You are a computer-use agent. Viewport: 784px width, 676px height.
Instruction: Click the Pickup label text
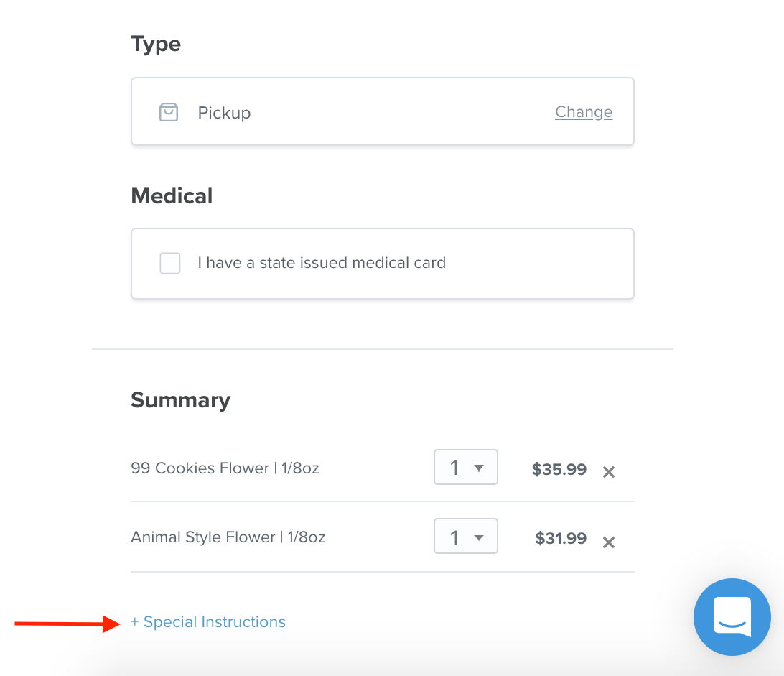tap(224, 113)
